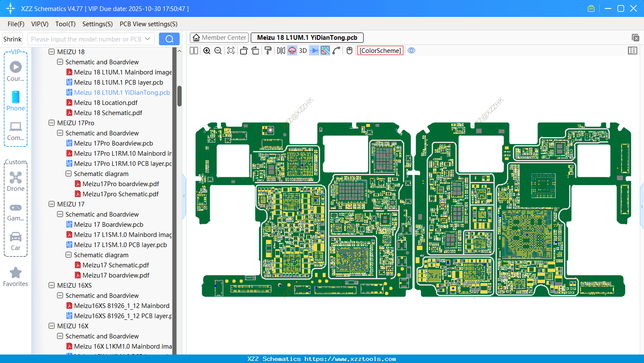This screenshot has width=644, height=363.
Task: Mirror the PCB with flip icon
Action: (x=281, y=51)
